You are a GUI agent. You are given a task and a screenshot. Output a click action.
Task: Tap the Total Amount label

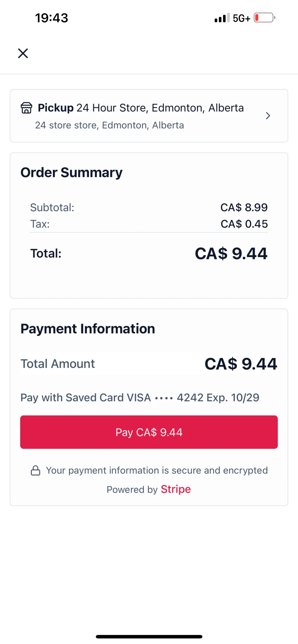pos(58,364)
